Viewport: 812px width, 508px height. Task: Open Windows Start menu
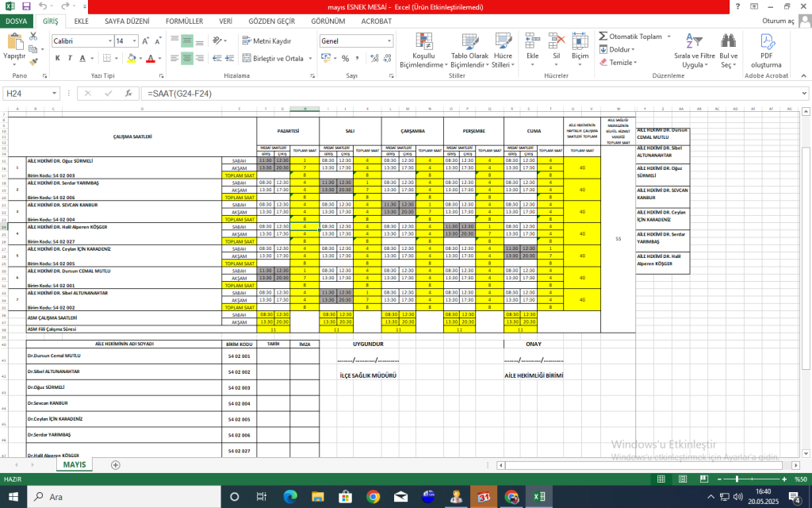tap(13, 497)
